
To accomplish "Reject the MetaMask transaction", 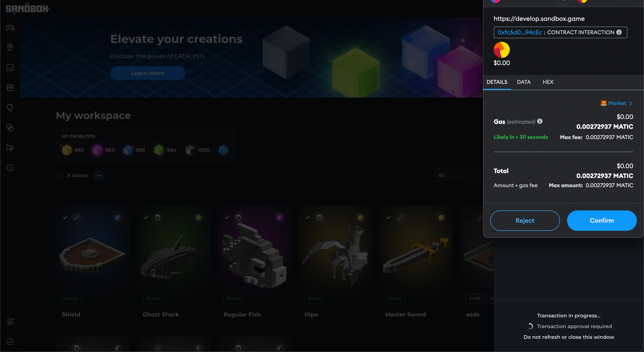I will click(525, 221).
